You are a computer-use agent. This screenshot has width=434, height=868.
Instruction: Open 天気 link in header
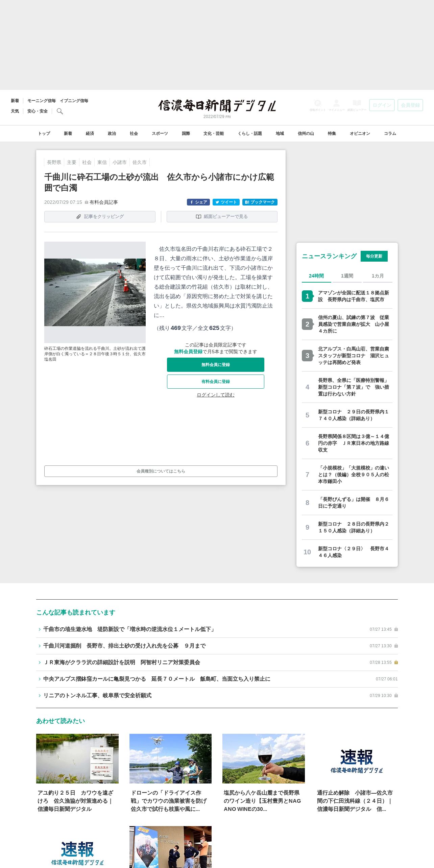click(x=15, y=111)
